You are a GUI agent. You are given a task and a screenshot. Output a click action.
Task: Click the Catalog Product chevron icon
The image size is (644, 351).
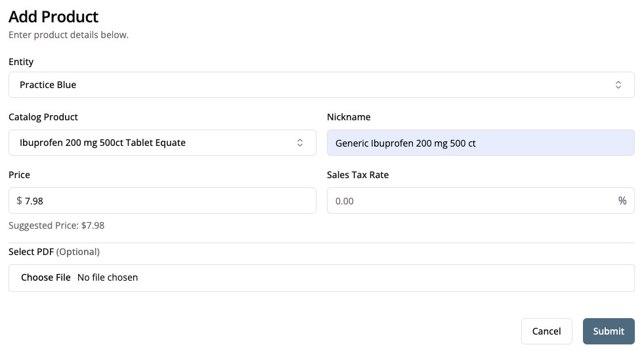tap(300, 143)
